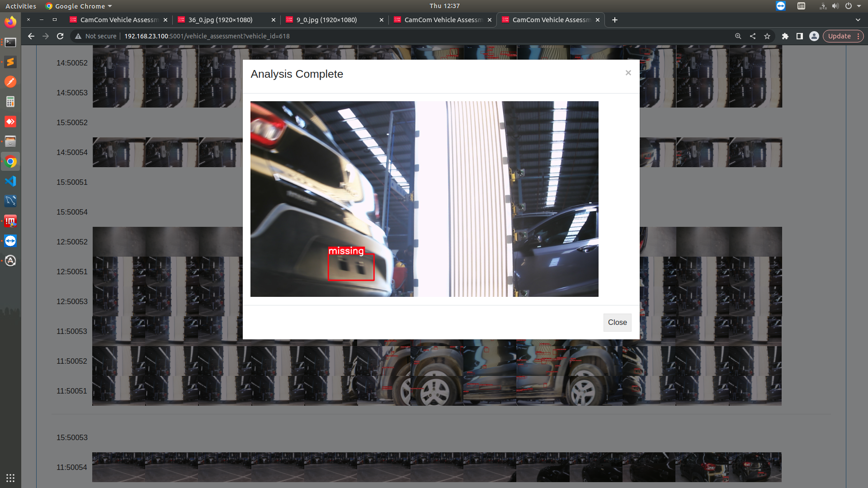
Task: Reload the current page
Action: pyautogui.click(x=60, y=36)
